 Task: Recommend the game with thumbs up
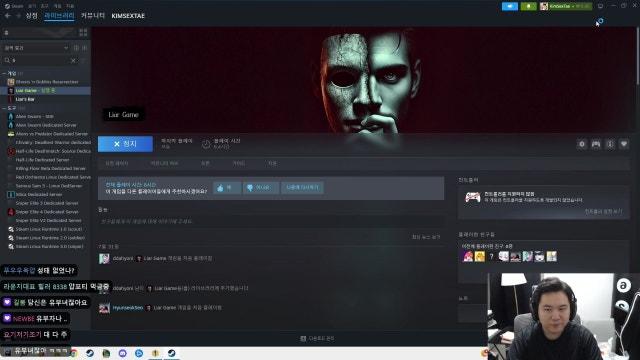227,188
